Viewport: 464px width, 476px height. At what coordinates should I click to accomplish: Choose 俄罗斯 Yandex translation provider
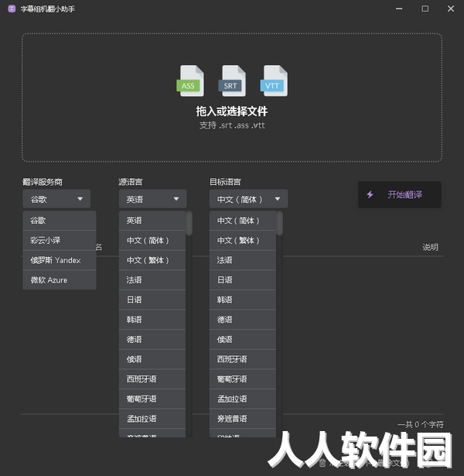(x=60, y=260)
